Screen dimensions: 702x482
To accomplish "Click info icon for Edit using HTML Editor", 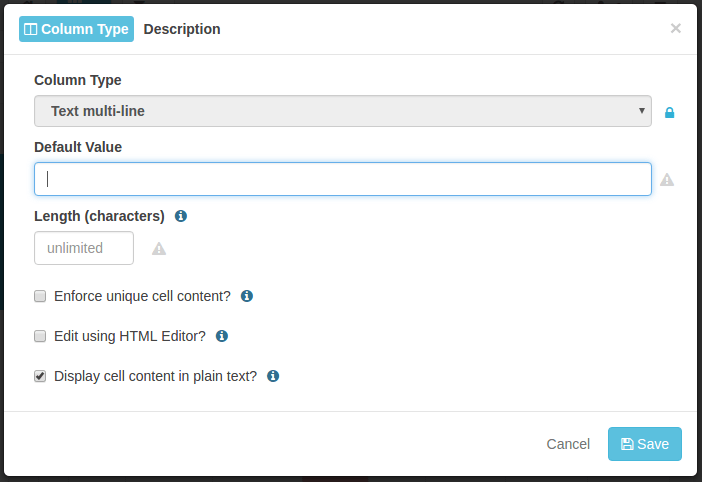I will pyautogui.click(x=222, y=336).
